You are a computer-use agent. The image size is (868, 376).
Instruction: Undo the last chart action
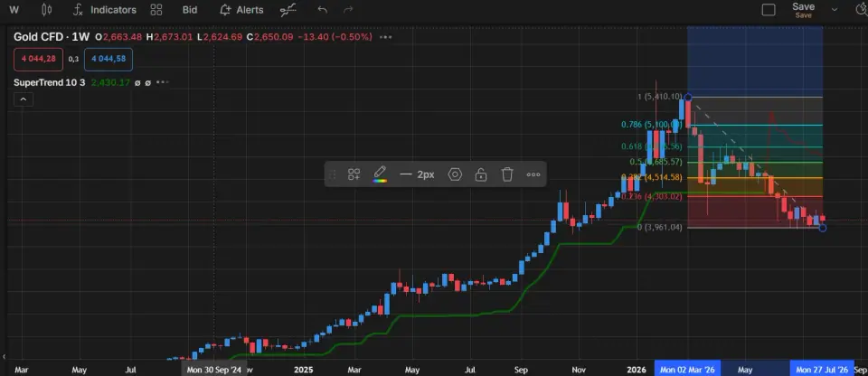coord(322,10)
